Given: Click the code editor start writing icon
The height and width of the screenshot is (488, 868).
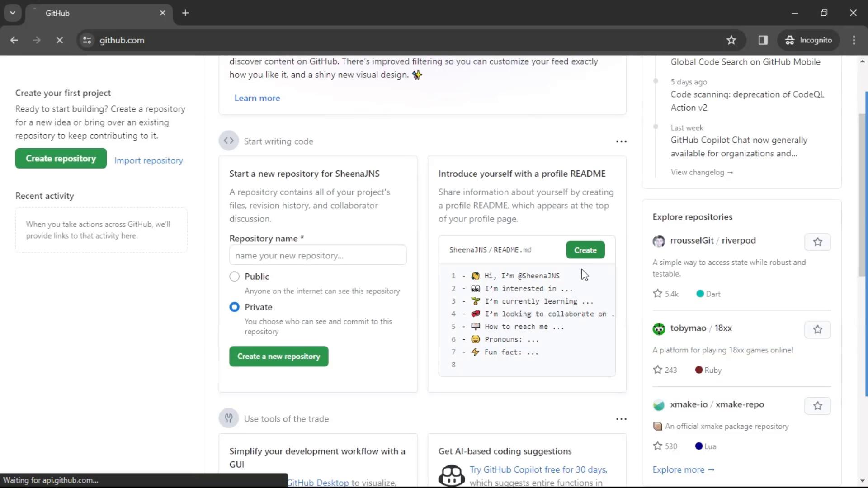Looking at the screenshot, I should point(229,141).
